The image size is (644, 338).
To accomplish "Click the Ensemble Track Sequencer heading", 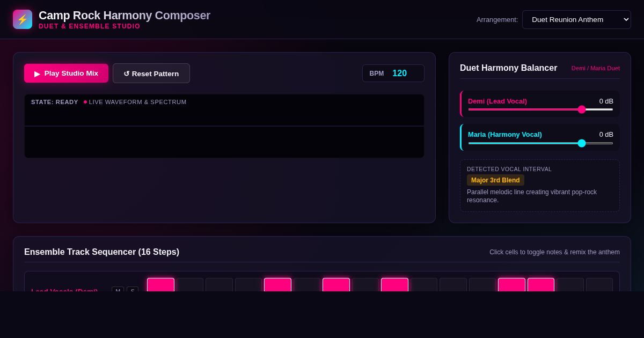I will (x=102, y=252).
